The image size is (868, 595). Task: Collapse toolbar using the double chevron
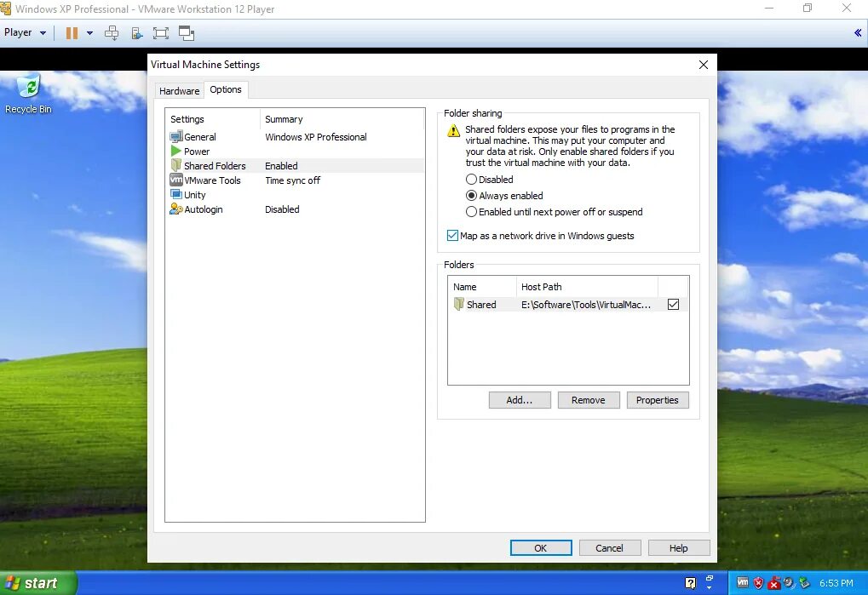tap(858, 33)
